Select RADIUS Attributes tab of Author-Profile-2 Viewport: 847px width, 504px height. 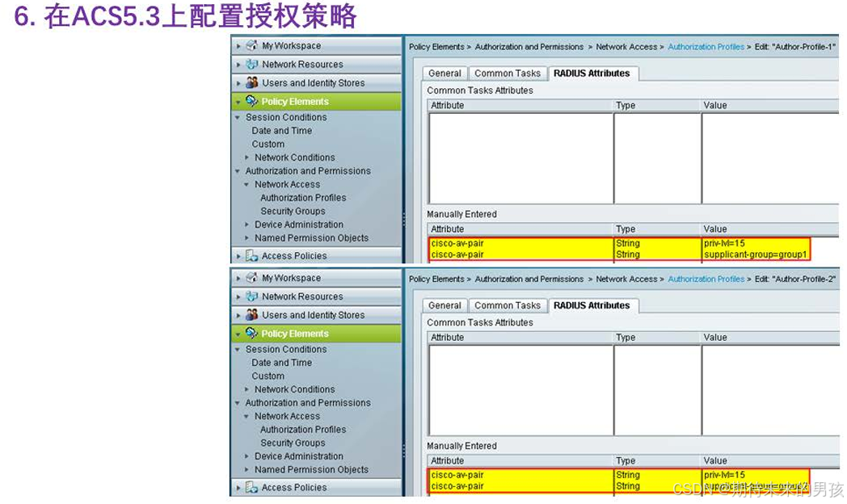(x=592, y=305)
